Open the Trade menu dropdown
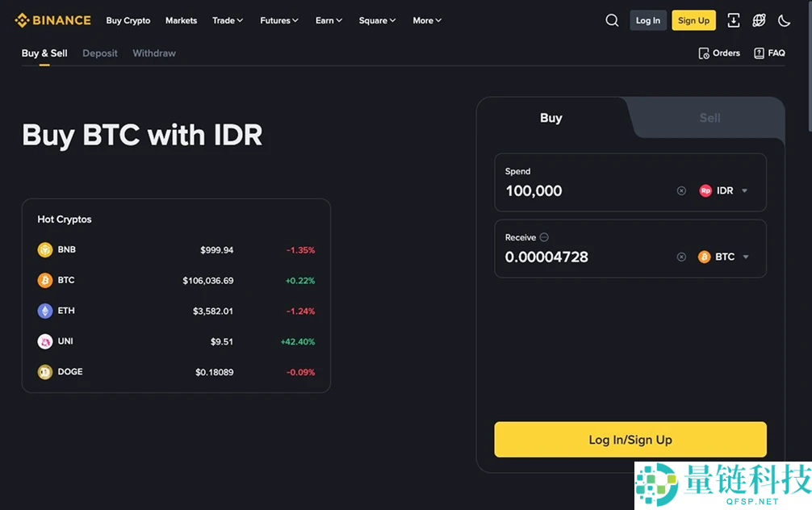Viewport: 812px width, 510px height. click(228, 20)
